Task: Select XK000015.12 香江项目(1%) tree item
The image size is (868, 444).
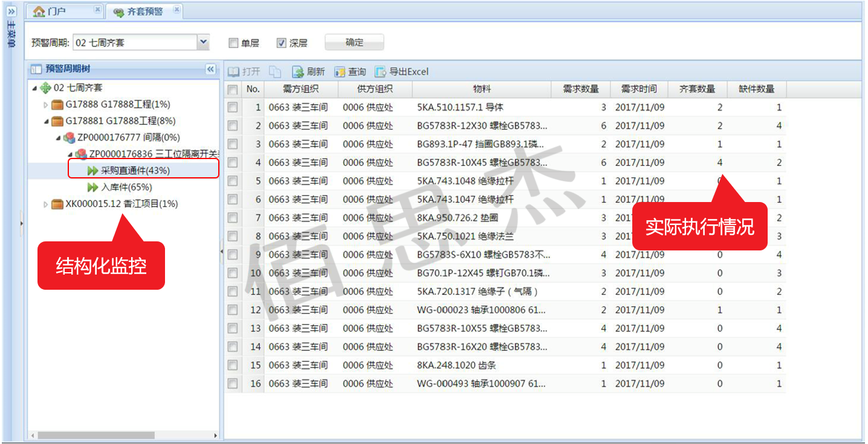Action: (121, 204)
